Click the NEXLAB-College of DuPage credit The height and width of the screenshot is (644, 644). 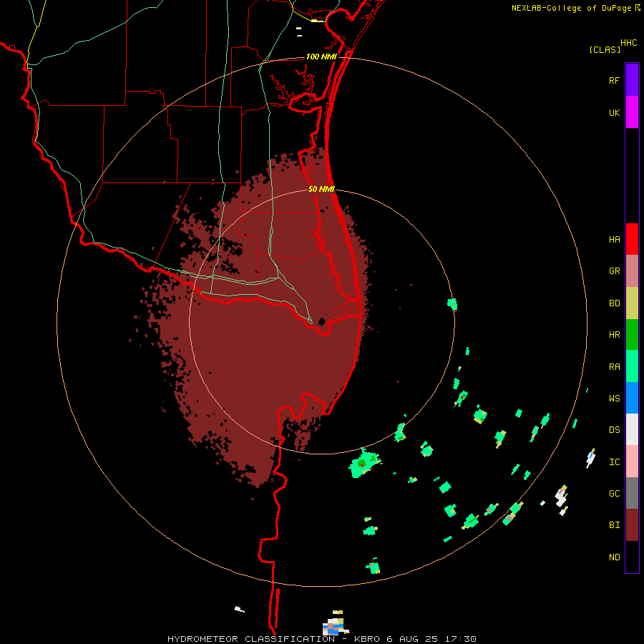coord(571,8)
